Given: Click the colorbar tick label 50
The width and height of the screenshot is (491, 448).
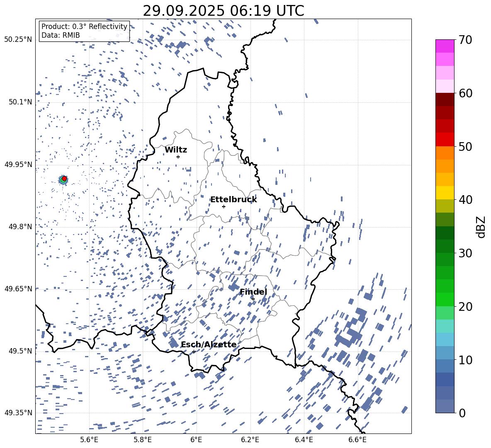Looking at the screenshot, I should click(465, 146).
